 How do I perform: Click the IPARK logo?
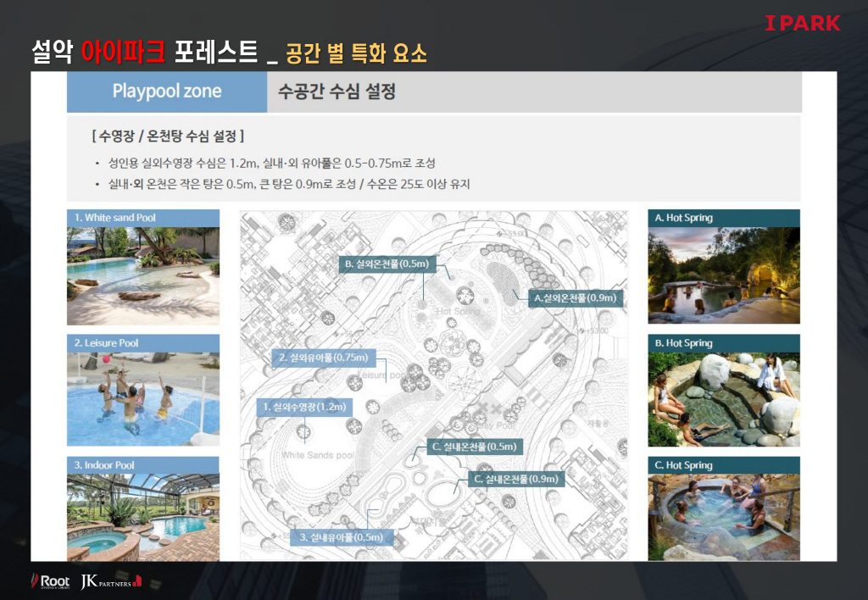coord(802,23)
